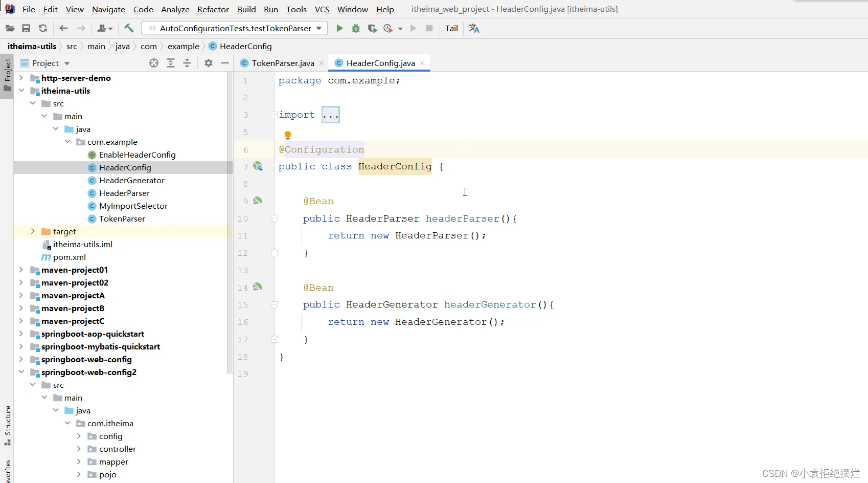868x483 pixels.
Task: Collapse the itheima-utils module
Action: (21, 91)
